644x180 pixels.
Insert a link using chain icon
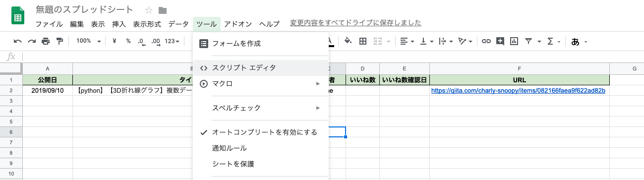coord(486,41)
